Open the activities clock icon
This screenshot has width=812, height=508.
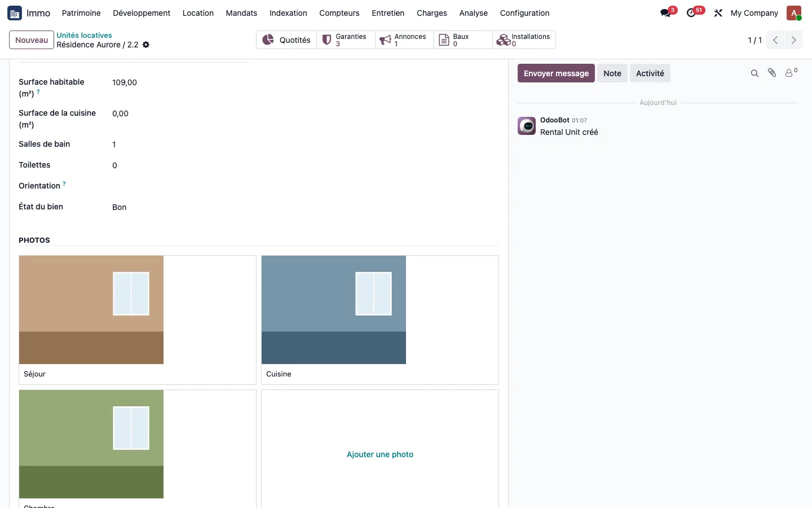(691, 13)
